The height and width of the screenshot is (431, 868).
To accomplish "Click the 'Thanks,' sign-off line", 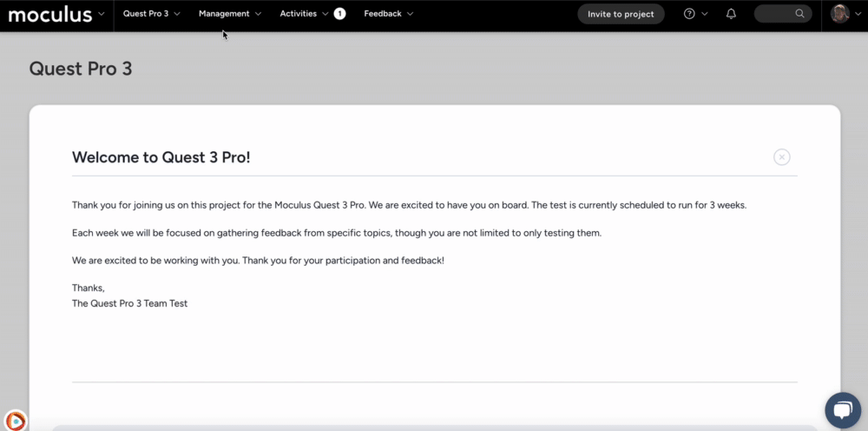I will 88,288.
